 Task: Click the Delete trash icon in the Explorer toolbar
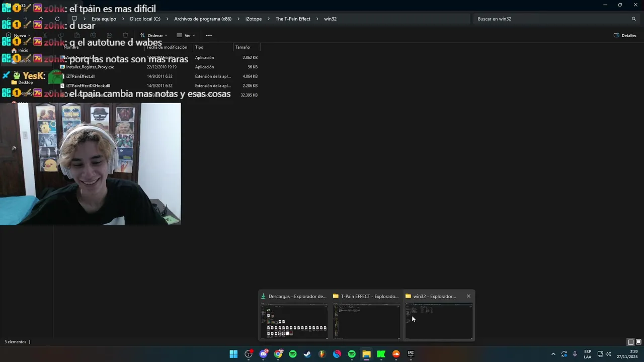(x=125, y=35)
